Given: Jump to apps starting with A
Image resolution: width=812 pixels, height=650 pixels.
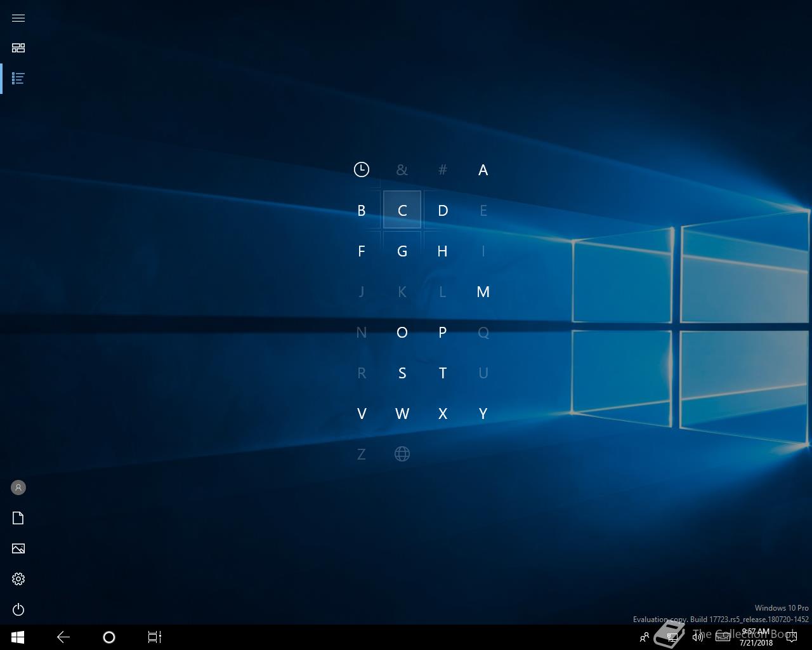Looking at the screenshot, I should pos(483,169).
